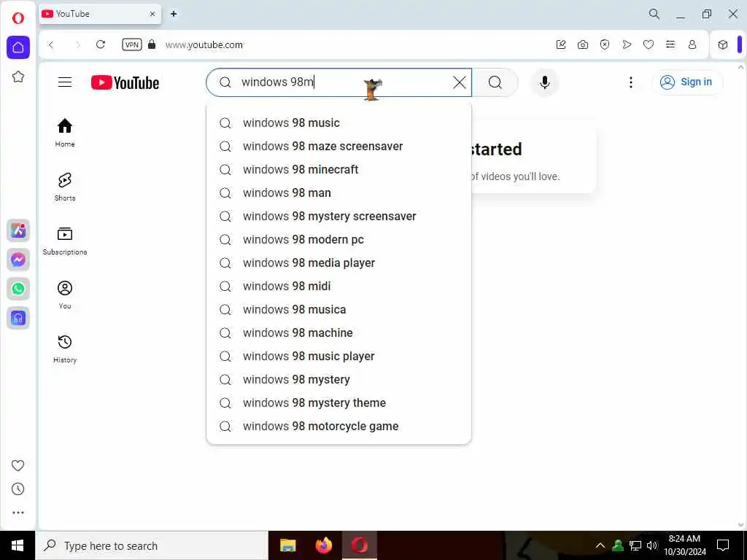Select suggestion "windows 98 music"

click(x=338, y=122)
